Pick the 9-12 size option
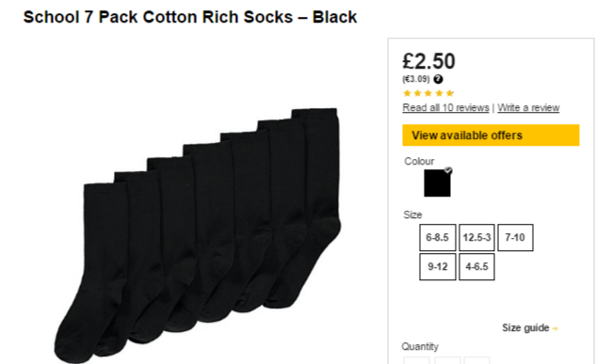596x364 pixels. (438, 267)
